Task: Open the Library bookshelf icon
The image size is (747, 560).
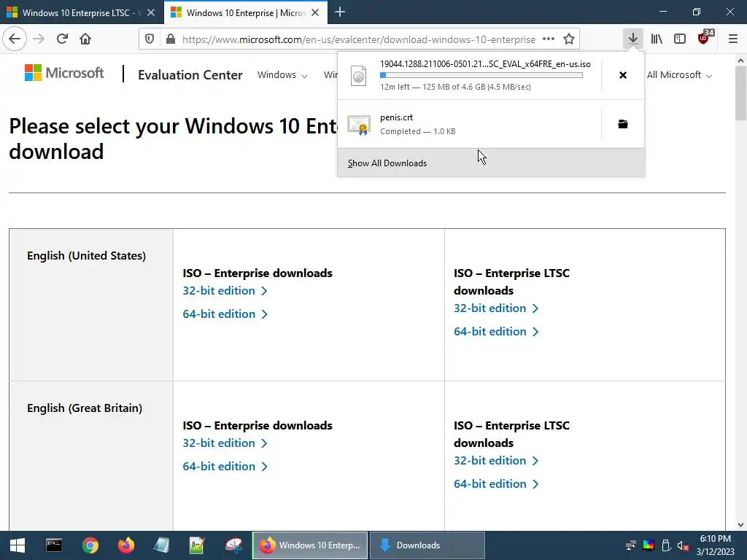Action: [657, 39]
